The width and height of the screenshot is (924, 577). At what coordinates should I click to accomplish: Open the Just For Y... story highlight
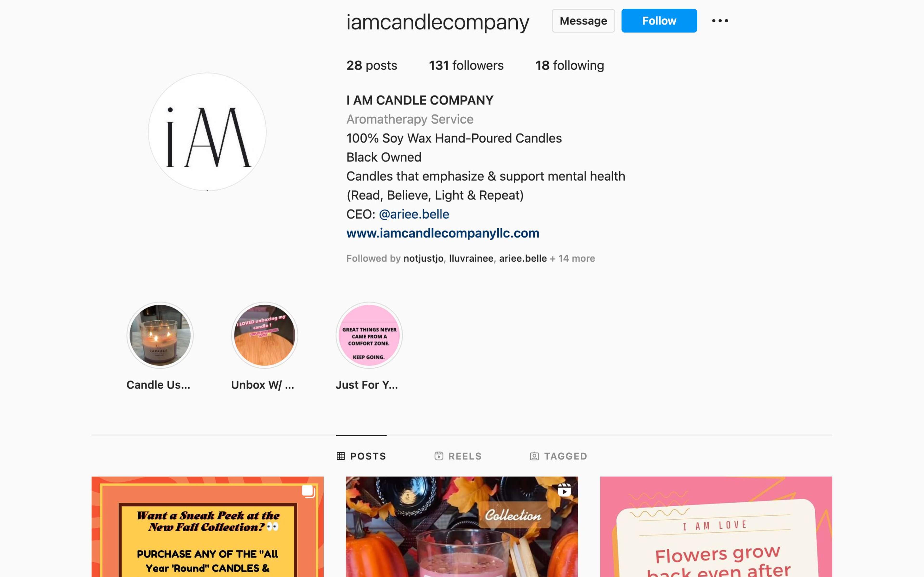click(x=369, y=335)
